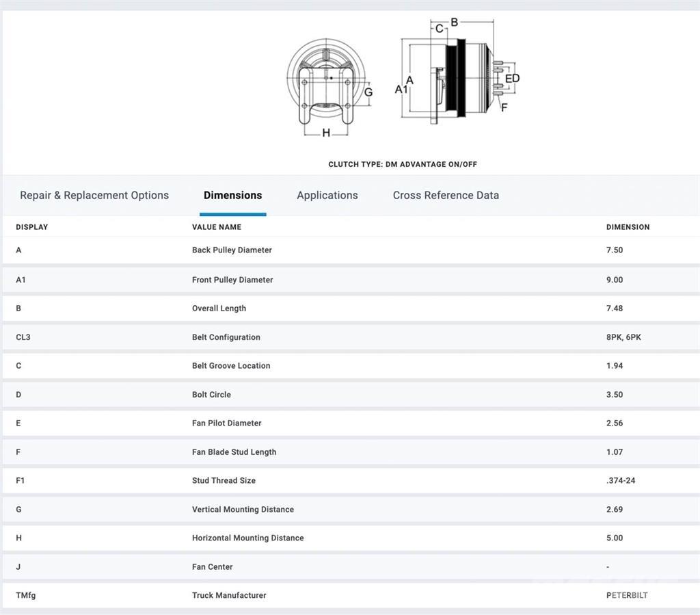Click the Bolt Circle row label

211,395
